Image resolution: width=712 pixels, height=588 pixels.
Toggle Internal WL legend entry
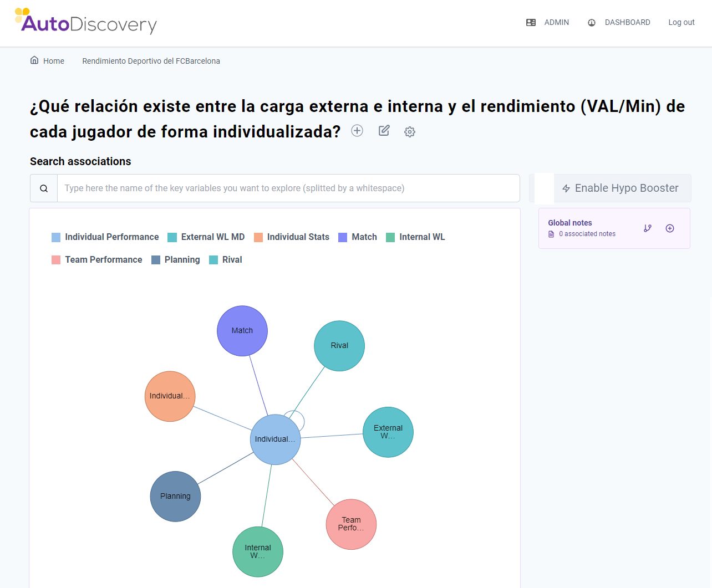[x=415, y=237]
